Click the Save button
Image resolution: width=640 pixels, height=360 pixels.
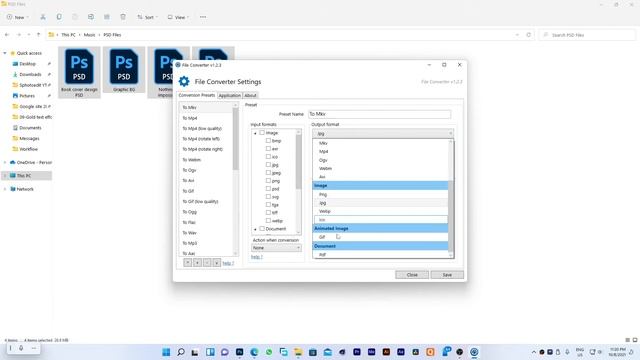(447, 275)
